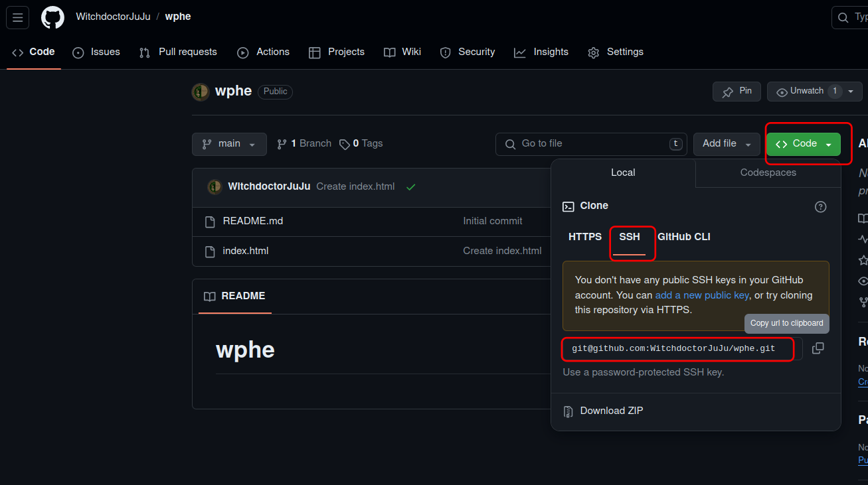Click the GitHub logo icon
This screenshot has height=485, width=868.
click(x=52, y=17)
